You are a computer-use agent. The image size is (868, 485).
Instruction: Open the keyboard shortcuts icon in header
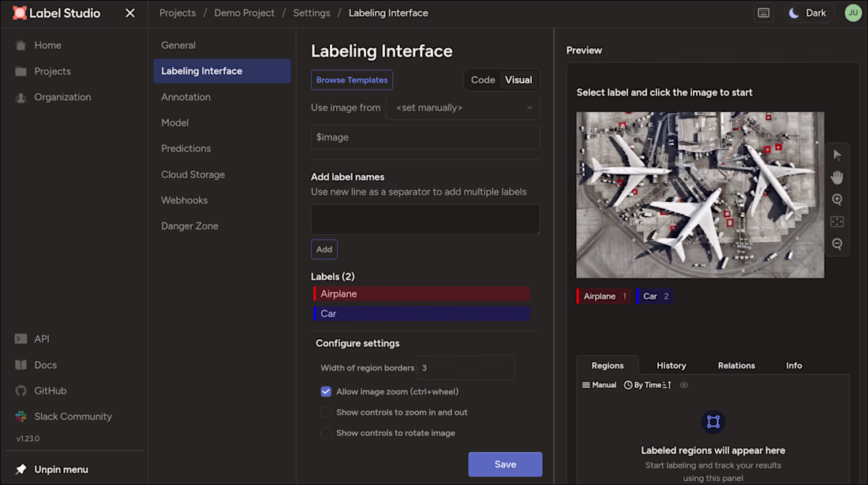click(763, 13)
